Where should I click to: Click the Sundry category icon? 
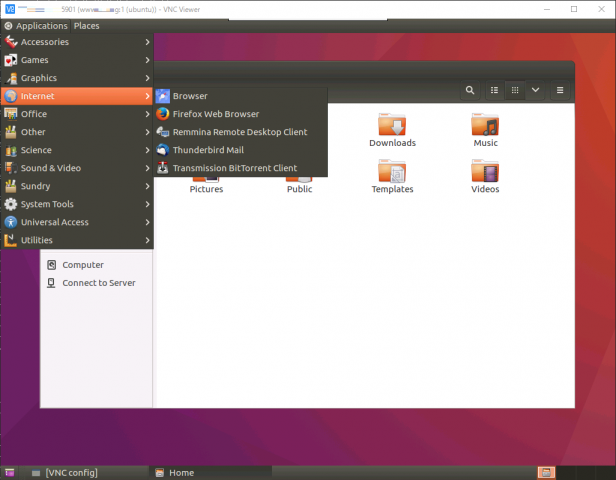coord(11,186)
